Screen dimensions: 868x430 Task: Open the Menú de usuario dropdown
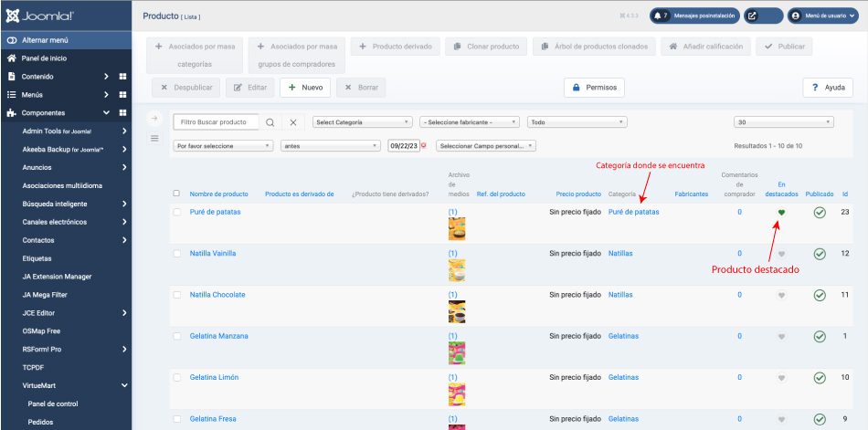pos(823,16)
